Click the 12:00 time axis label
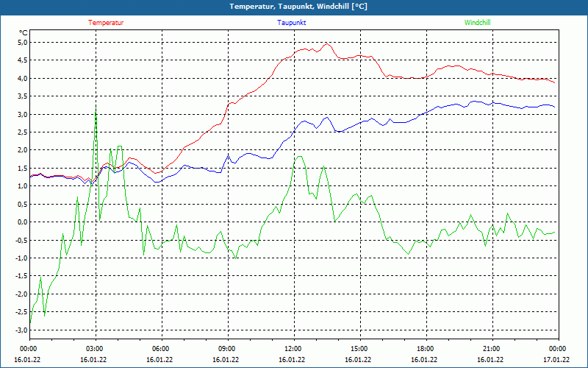 (294, 349)
